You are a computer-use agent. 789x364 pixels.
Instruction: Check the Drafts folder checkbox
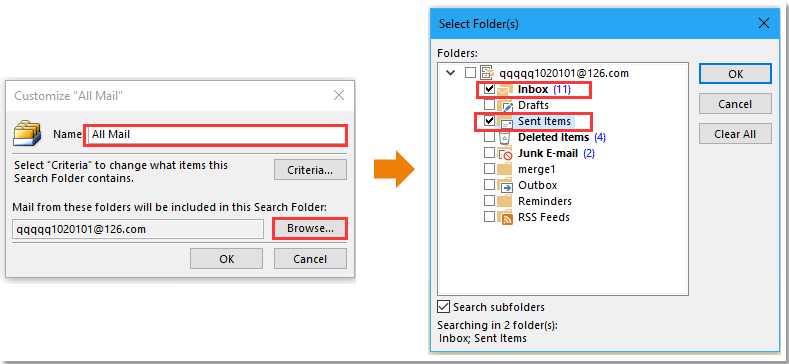click(x=489, y=105)
